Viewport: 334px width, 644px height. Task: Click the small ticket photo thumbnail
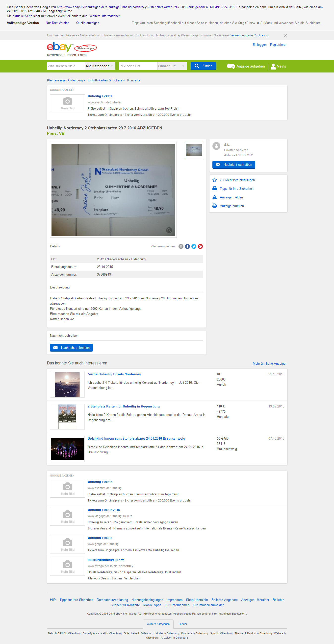pos(194,150)
